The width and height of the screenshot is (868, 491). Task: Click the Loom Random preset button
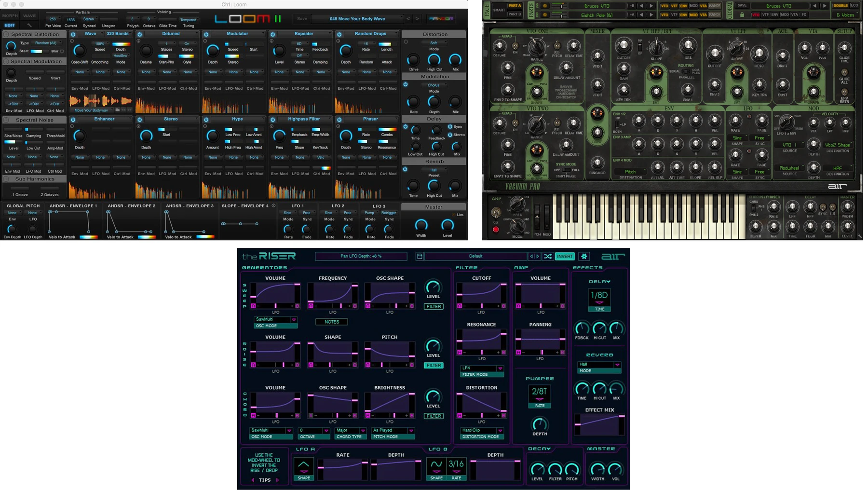(x=441, y=19)
